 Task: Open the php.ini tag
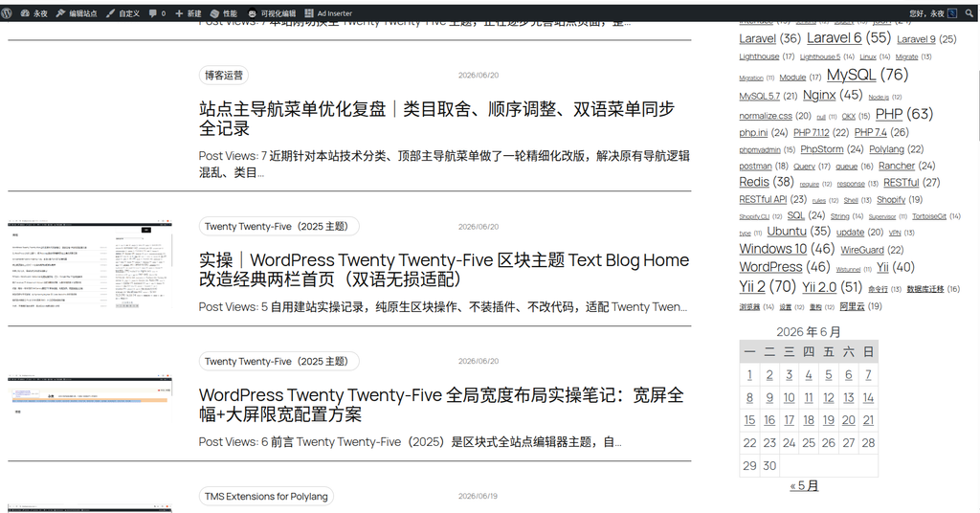[x=753, y=132]
